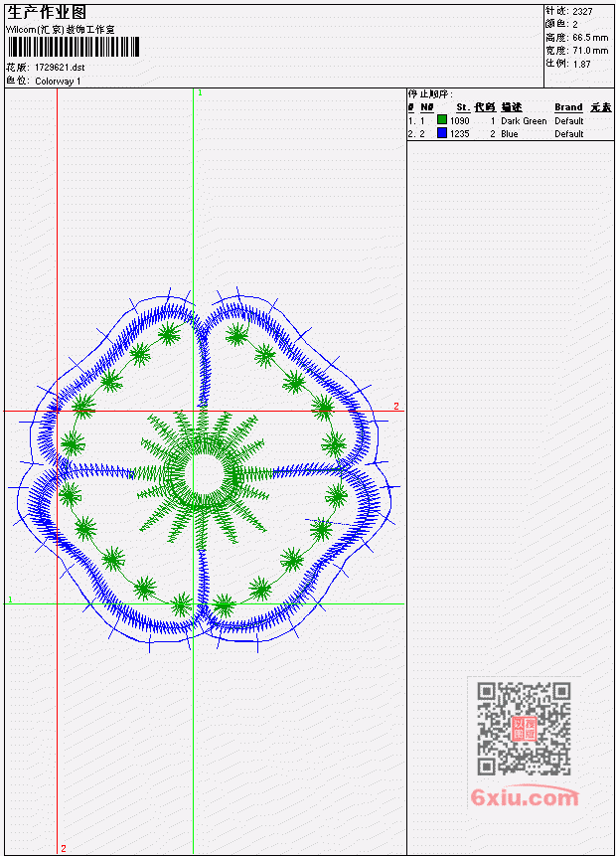
Task: Click the 描述 column header
Action: point(512,107)
